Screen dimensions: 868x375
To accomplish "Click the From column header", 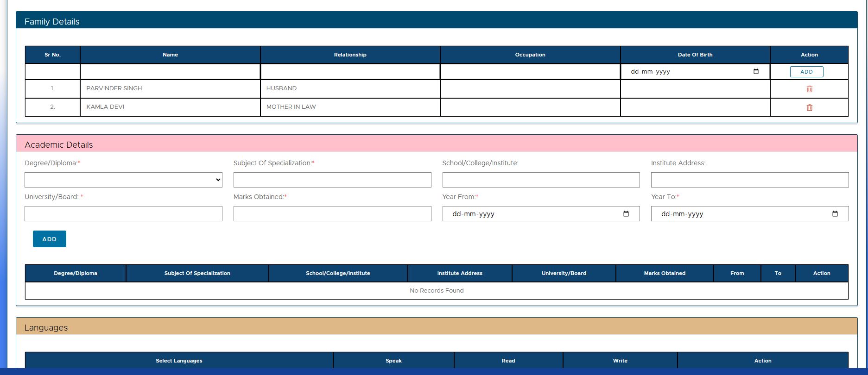I will 737,273.
